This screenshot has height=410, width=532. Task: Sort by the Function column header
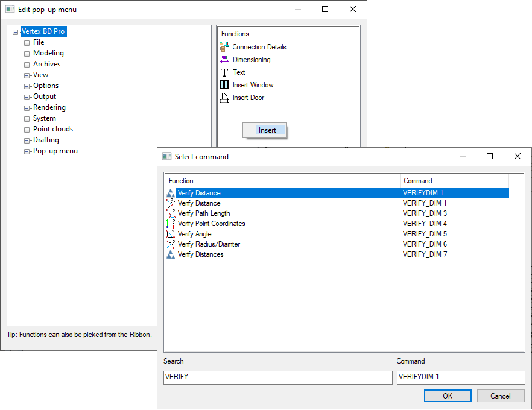pos(282,181)
